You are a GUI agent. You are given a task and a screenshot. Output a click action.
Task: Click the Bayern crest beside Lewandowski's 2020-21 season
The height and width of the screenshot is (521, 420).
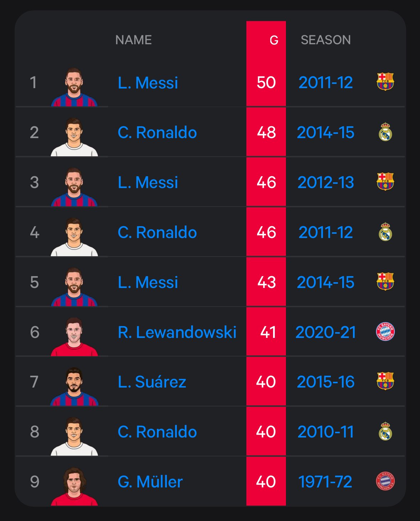pyautogui.click(x=385, y=332)
